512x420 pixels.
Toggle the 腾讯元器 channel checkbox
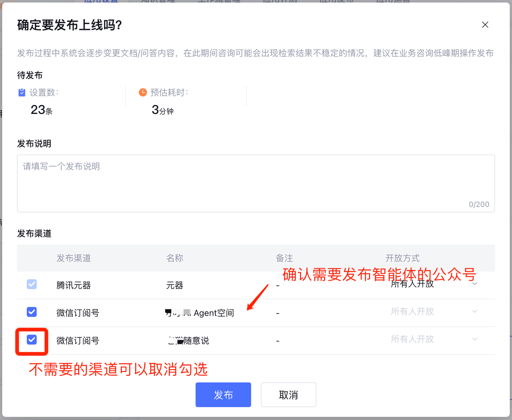(32, 284)
